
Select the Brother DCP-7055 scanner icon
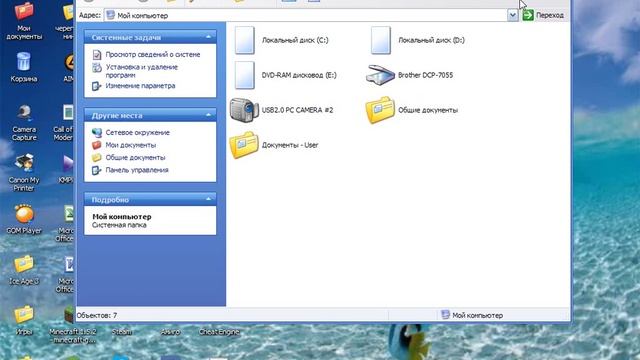[380, 75]
